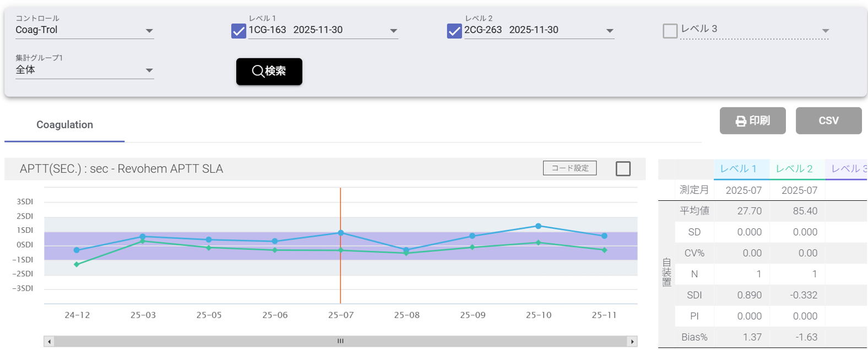This screenshot has width=868, height=350.
Task: Click the 印刷 print button
Action: click(x=752, y=121)
